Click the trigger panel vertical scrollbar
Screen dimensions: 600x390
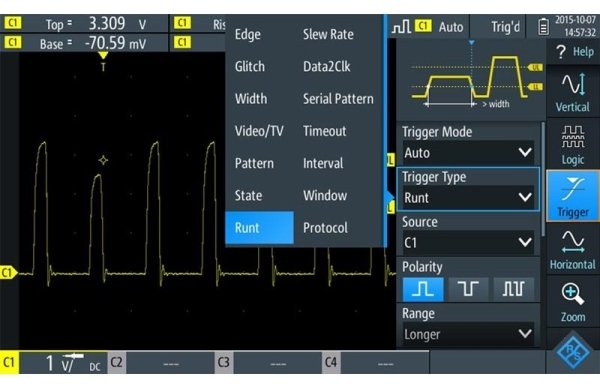click(x=543, y=179)
